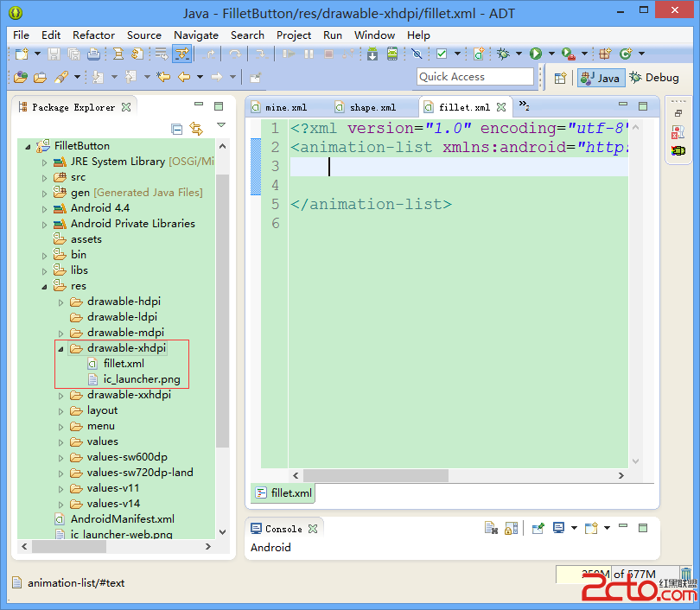Click the Android SDK Manager toolbar icon
Viewport: 700px width, 610px height.
(x=372, y=54)
